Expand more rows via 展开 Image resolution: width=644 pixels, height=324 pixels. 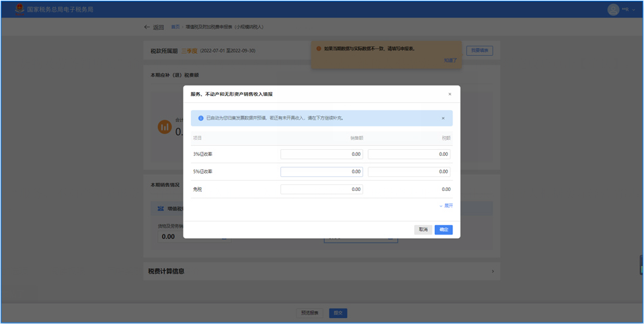click(446, 206)
